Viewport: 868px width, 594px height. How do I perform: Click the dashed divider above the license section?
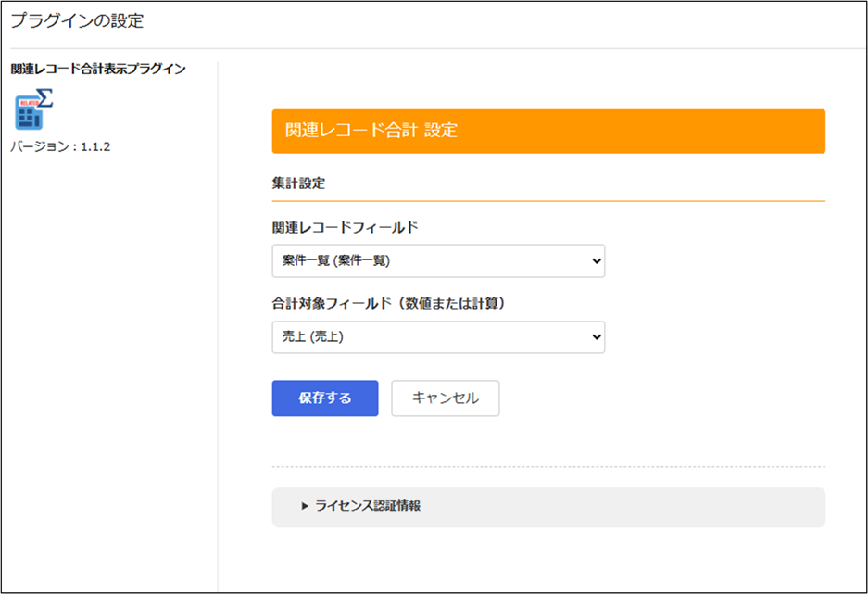[x=547, y=466]
